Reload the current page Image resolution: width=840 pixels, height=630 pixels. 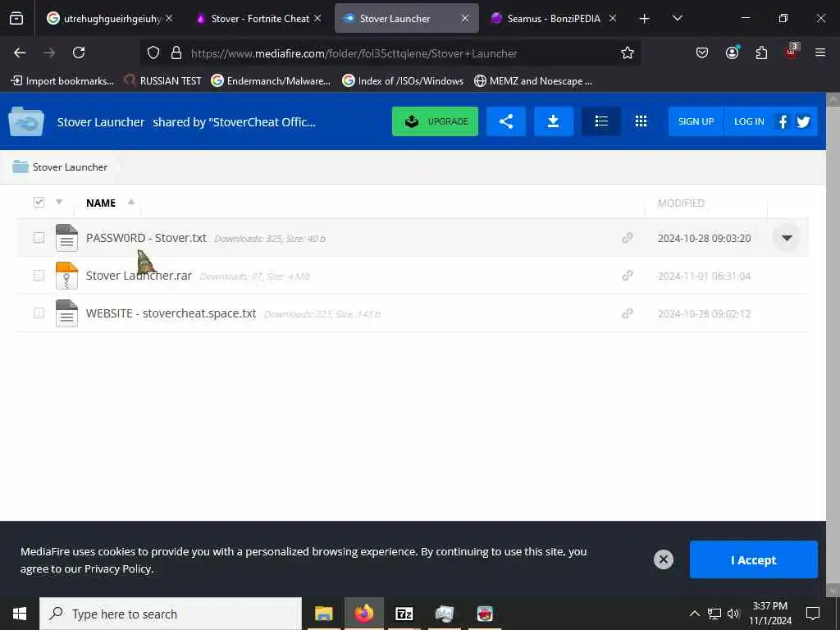pyautogui.click(x=79, y=52)
